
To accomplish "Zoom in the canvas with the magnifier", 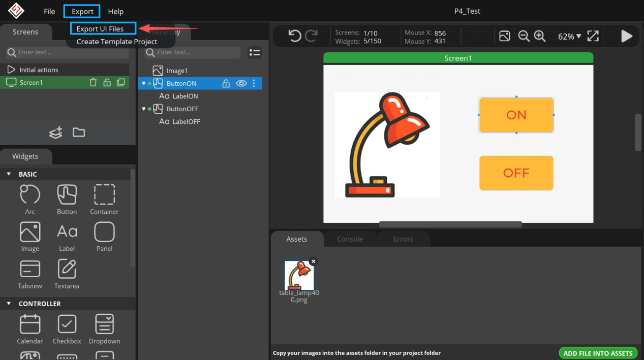I will [x=540, y=36].
